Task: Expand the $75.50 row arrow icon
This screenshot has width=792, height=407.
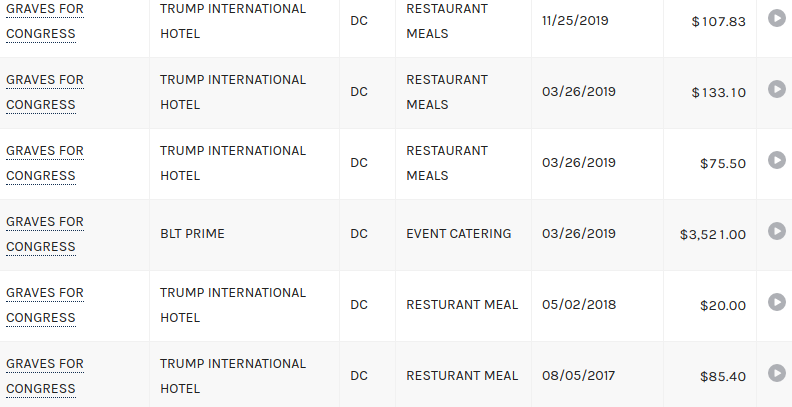Action: coord(776,160)
